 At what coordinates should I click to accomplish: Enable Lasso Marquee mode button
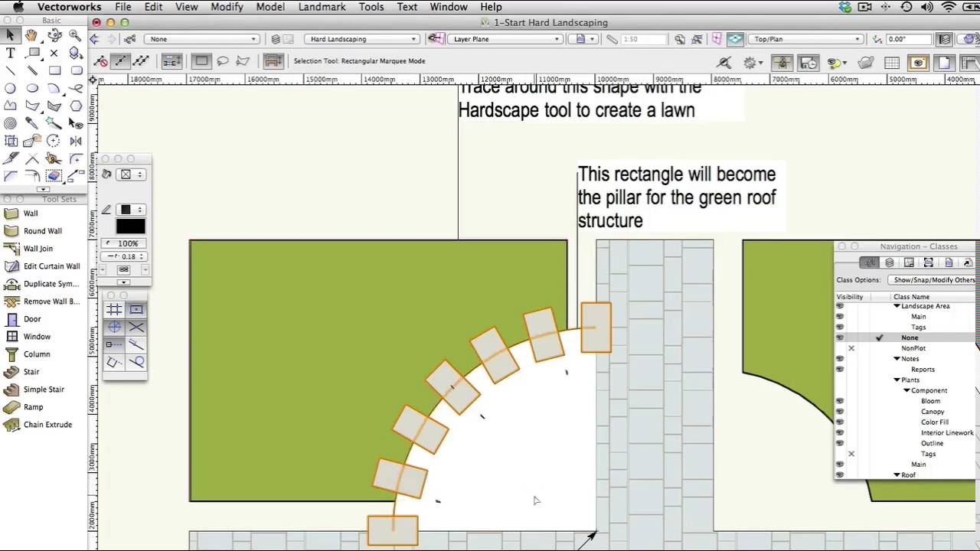pyautogui.click(x=223, y=61)
